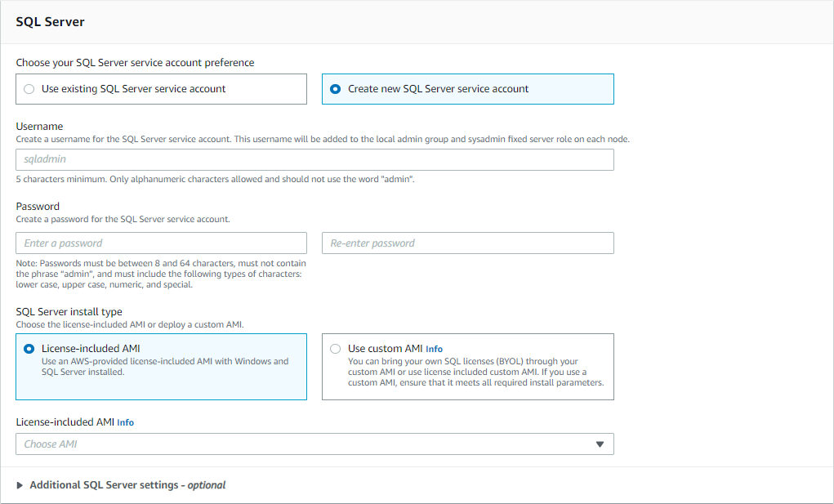Focus the "Enter a password" field

click(x=161, y=243)
